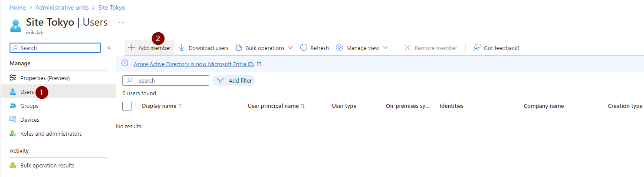This screenshot has width=644, height=177.
Task: Click the Refresh icon in toolbar
Action: click(304, 48)
